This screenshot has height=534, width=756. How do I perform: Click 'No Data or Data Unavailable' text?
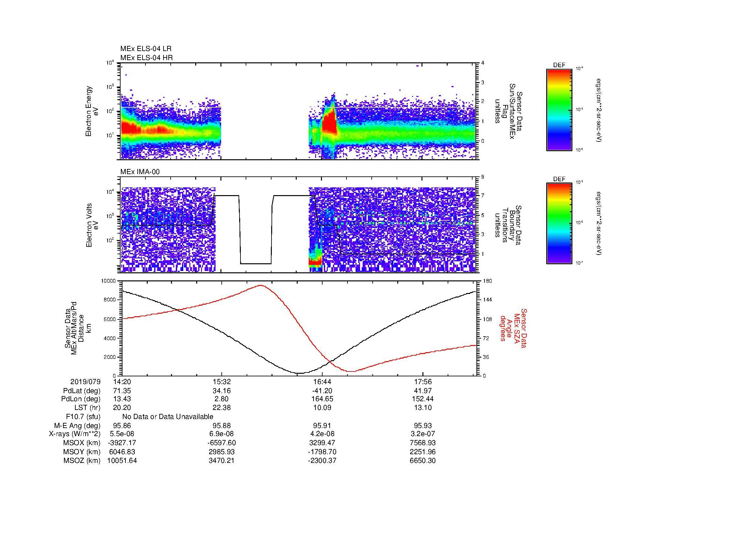point(168,417)
